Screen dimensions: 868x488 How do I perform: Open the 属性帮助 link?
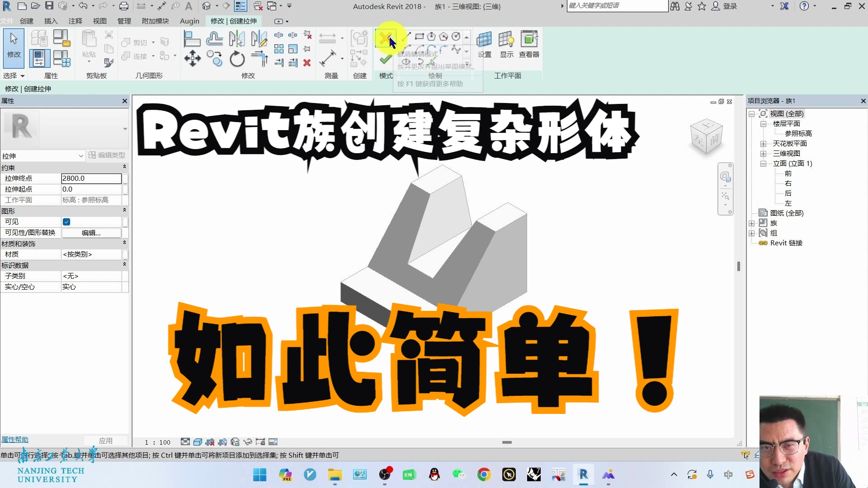tap(14, 440)
